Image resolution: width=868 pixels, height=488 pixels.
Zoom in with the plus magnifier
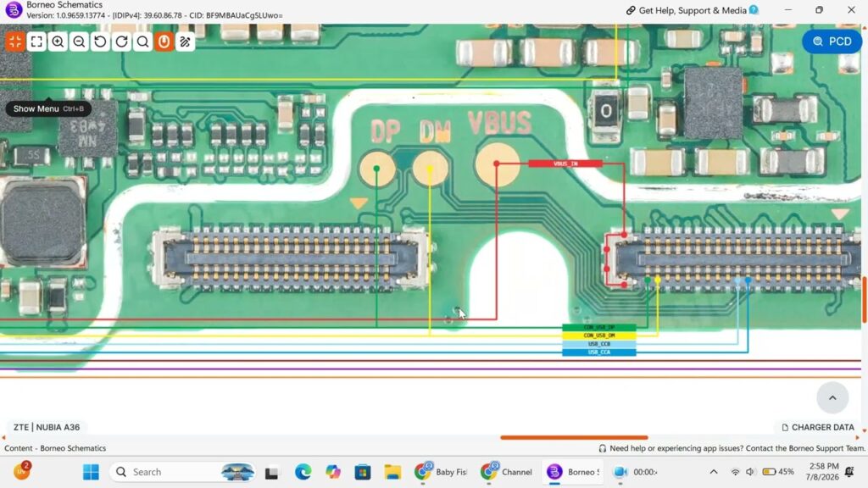pyautogui.click(x=58, y=42)
